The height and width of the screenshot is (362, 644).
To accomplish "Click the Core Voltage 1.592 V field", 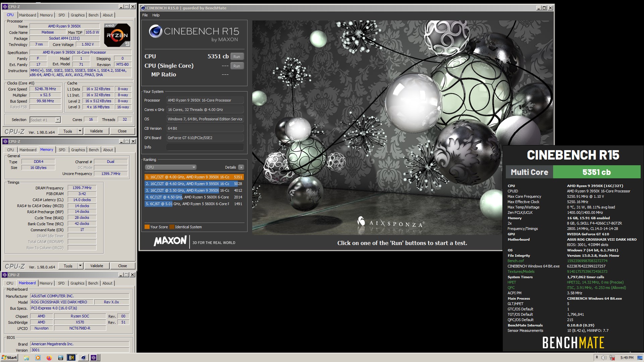I will coord(88,44).
